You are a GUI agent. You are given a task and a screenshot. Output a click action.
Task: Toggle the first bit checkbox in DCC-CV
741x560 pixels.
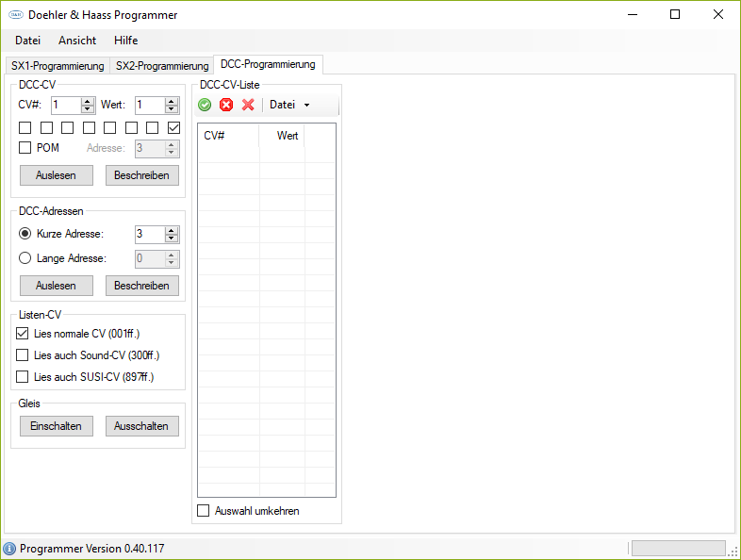click(x=25, y=127)
